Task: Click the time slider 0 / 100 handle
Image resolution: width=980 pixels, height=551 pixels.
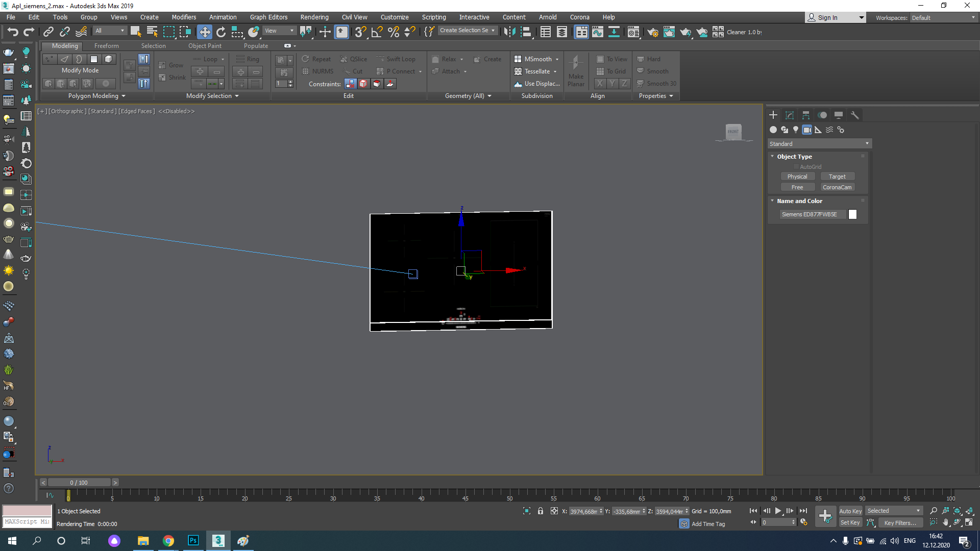Action: [x=79, y=483]
